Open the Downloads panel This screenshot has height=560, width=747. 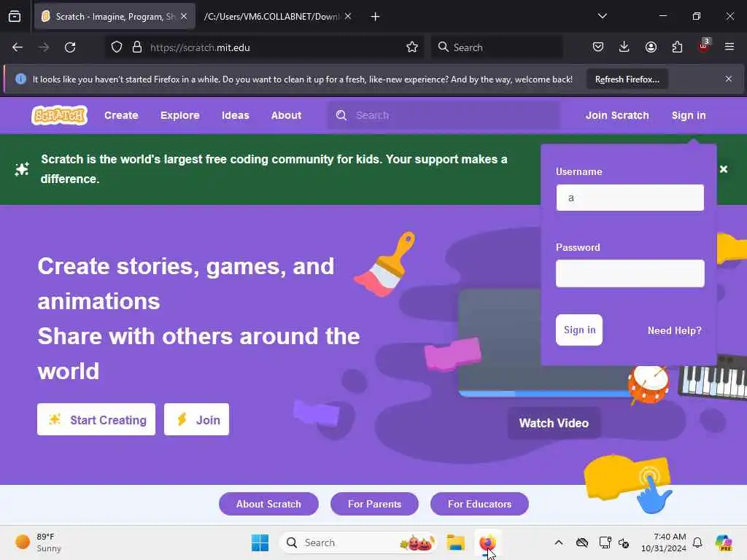coord(624,47)
